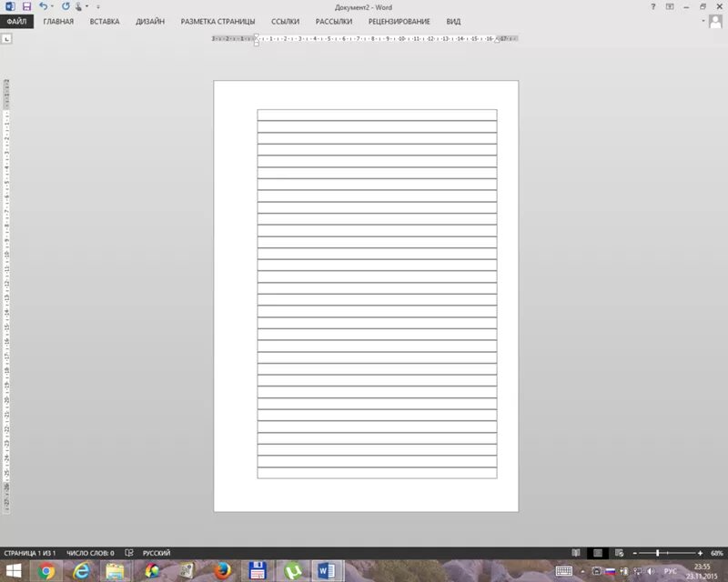Repeat the last action with the Redo icon
The height and width of the screenshot is (582, 728).
(66, 6)
